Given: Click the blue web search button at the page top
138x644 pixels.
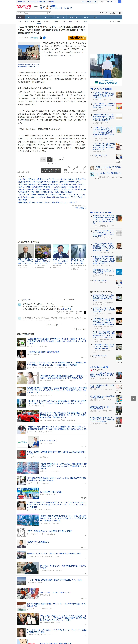Looking at the screenshot, I should coord(120,2).
